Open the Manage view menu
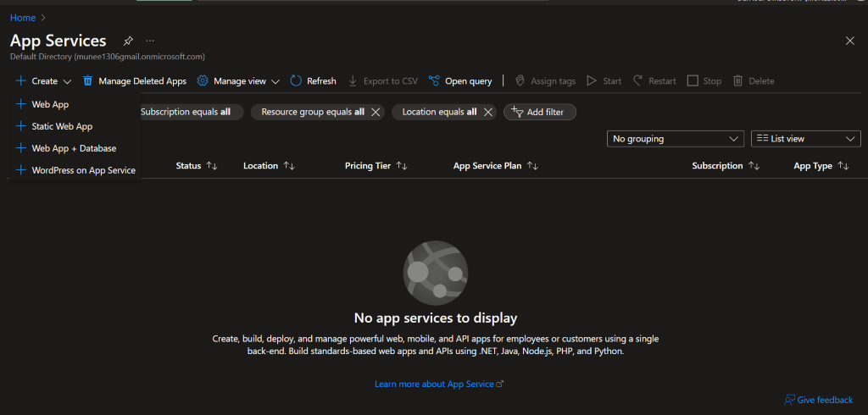Viewport: 868px width, 415px height. pyautogui.click(x=238, y=80)
